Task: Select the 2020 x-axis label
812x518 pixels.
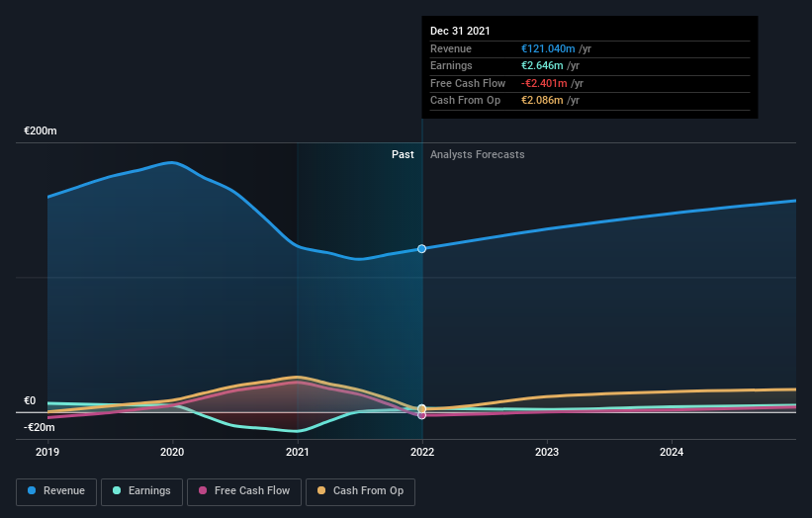Action: pyautogui.click(x=172, y=452)
